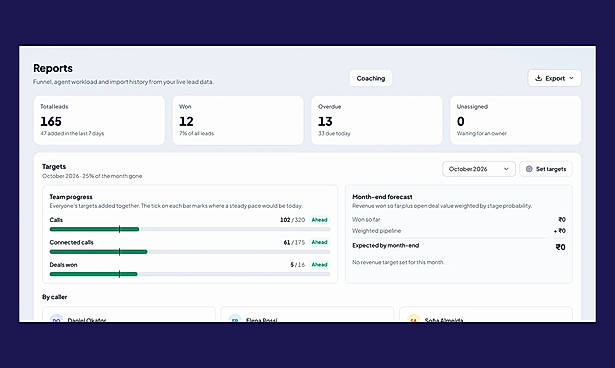Image resolution: width=615 pixels, height=368 pixels.
Task: Click the 'Waiting for an owner' text
Action: coord(482,133)
